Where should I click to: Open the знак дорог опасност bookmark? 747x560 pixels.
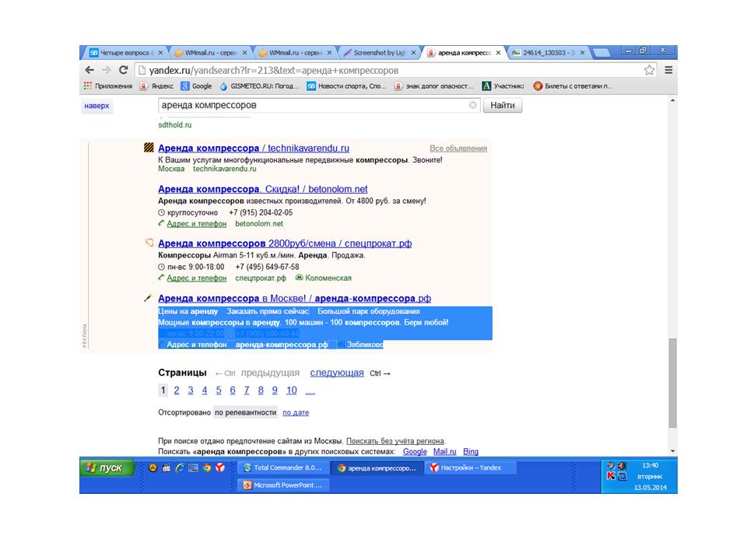coord(433,86)
